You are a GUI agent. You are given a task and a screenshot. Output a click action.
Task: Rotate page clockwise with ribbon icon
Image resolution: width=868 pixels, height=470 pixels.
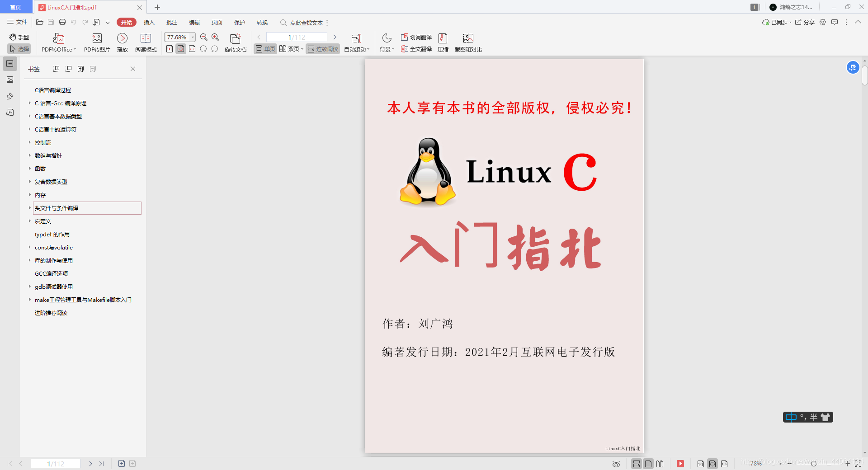pyautogui.click(x=203, y=49)
